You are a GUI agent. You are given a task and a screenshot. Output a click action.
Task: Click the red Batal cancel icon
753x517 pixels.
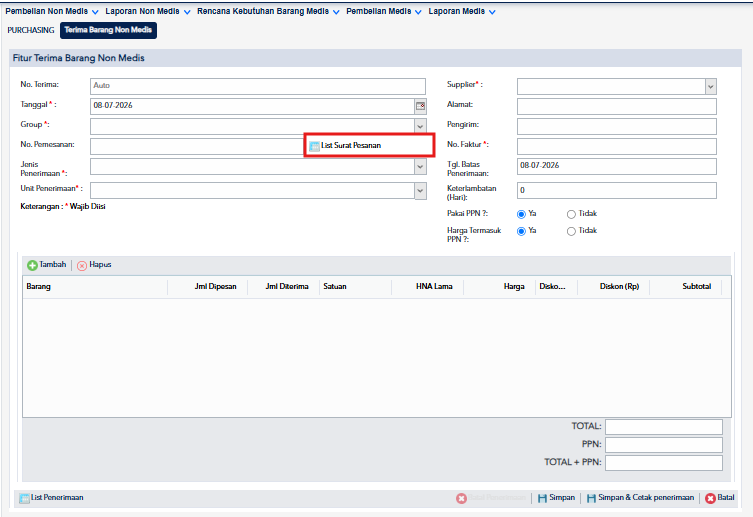point(710,498)
